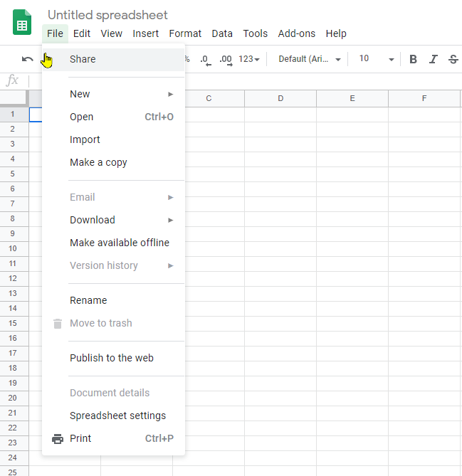Click the Untitled spreadsheet title
The image size is (462, 476).
pos(107,15)
